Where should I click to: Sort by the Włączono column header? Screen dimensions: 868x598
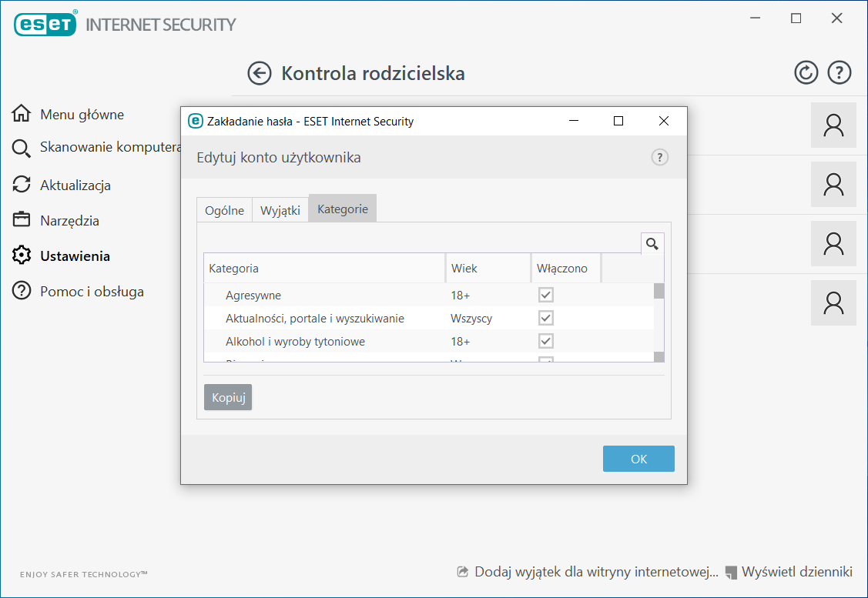click(x=565, y=269)
